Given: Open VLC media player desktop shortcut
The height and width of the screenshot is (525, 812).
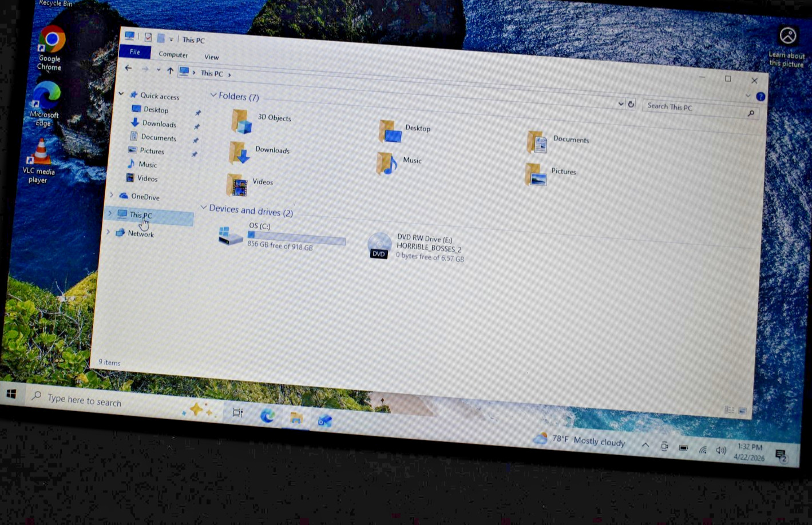Looking at the screenshot, I should pos(39,161).
